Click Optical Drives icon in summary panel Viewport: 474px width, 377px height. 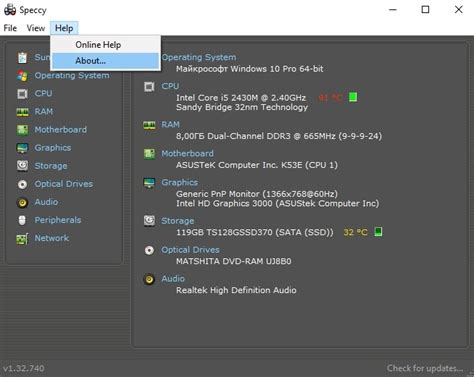149,250
